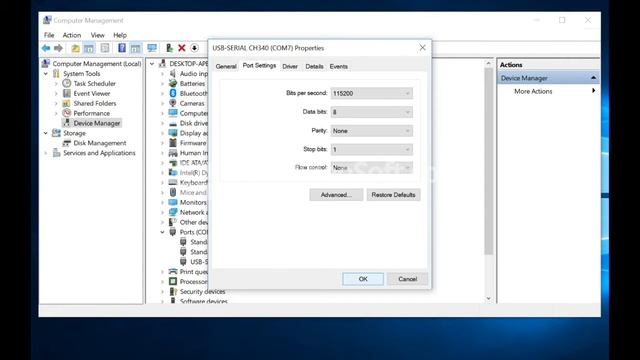Viewport: 640px width, 360px height.
Task: Click the device list scrollbar down arrow
Action: 489,298
